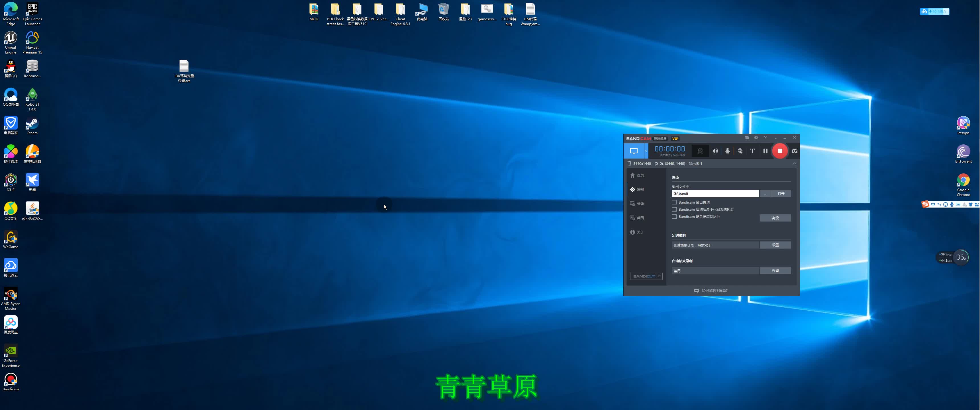Viewport: 980px width, 410px height.
Task: Toggle speaker sound recording in Bandicam
Action: [715, 151]
